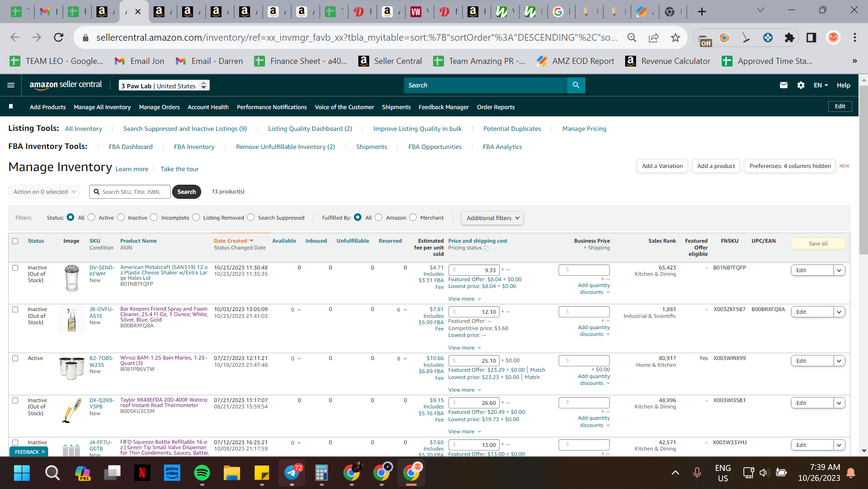Sort by the Date Created column header

point(234,241)
